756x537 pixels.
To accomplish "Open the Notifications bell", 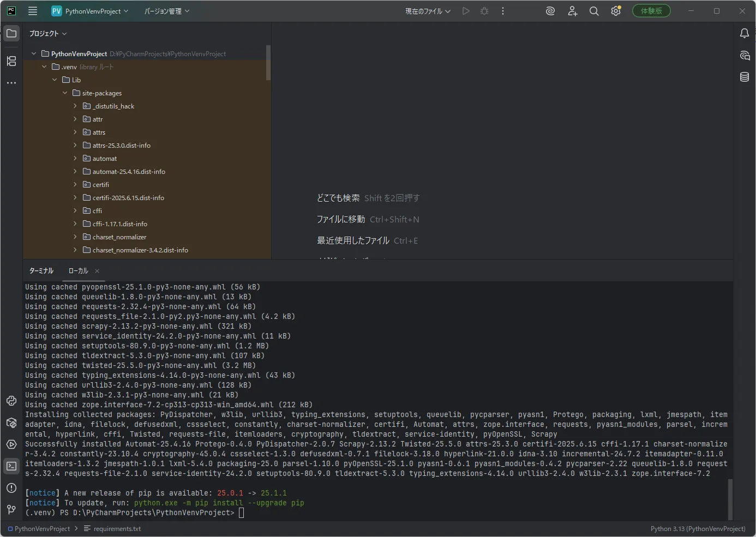I will [x=745, y=33].
